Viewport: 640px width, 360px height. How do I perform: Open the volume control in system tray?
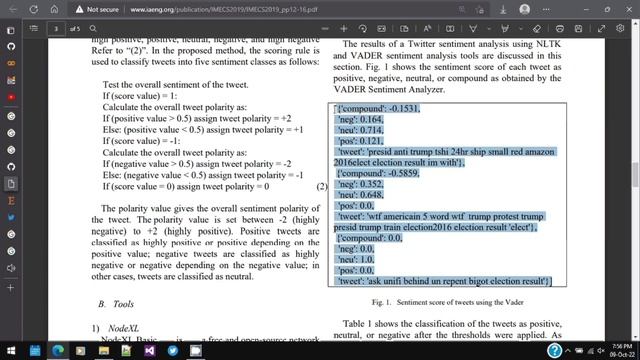click(x=600, y=351)
